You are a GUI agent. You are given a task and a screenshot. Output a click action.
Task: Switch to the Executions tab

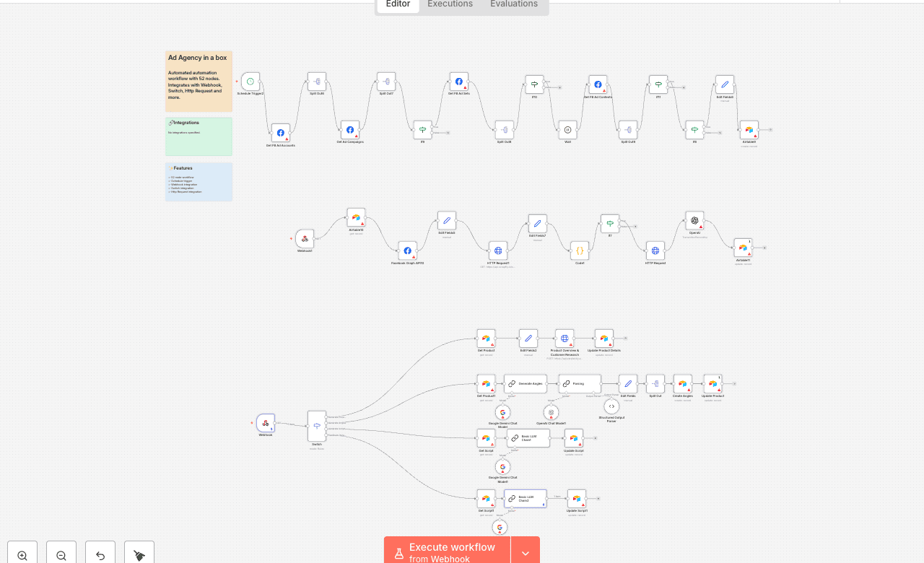pos(450,4)
